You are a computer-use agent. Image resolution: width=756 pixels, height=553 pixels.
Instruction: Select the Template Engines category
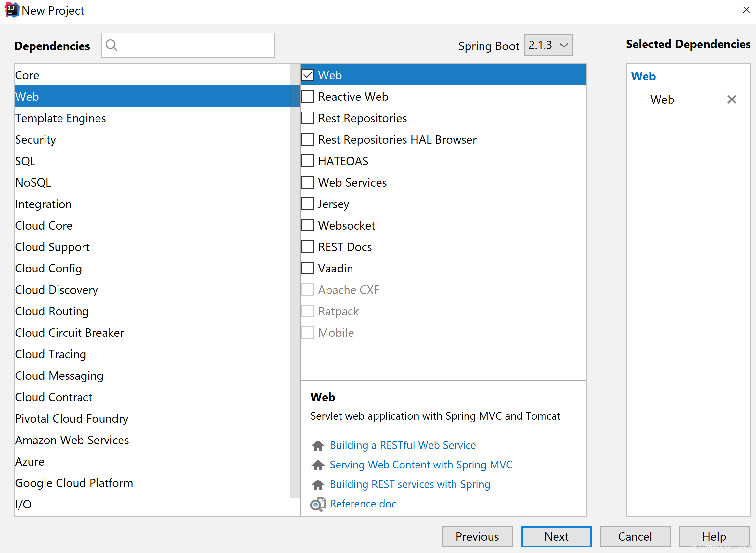[x=60, y=118]
